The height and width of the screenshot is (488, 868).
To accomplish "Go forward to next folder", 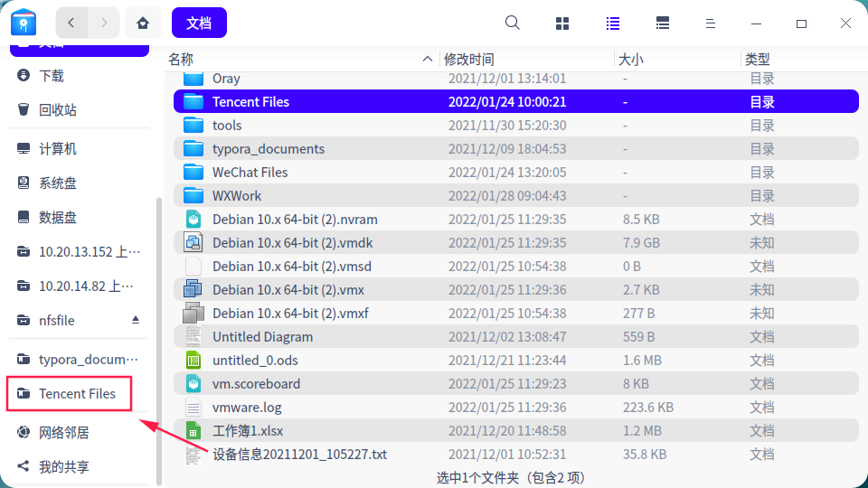I will point(103,23).
